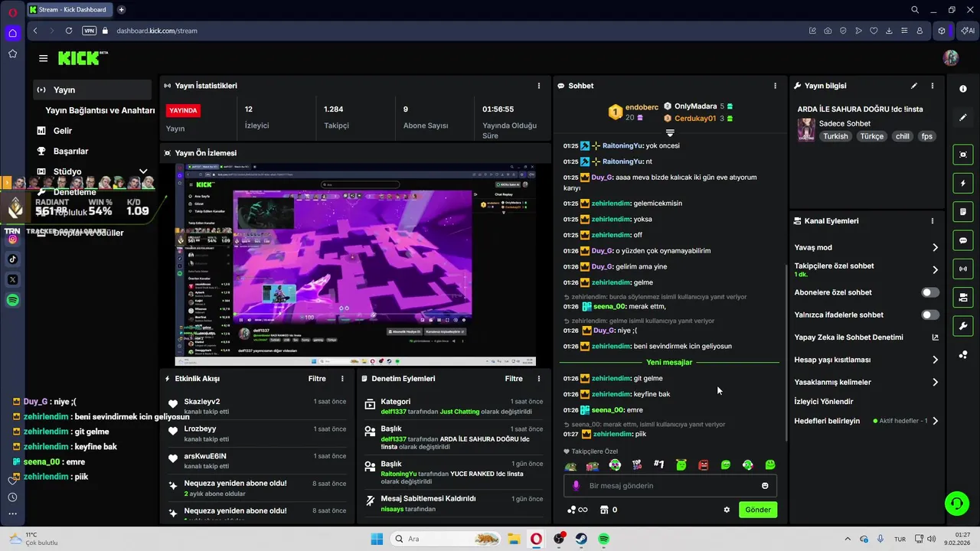Open user endoberc in leaderboard
Image resolution: width=980 pixels, height=551 pixels.
pos(642,107)
